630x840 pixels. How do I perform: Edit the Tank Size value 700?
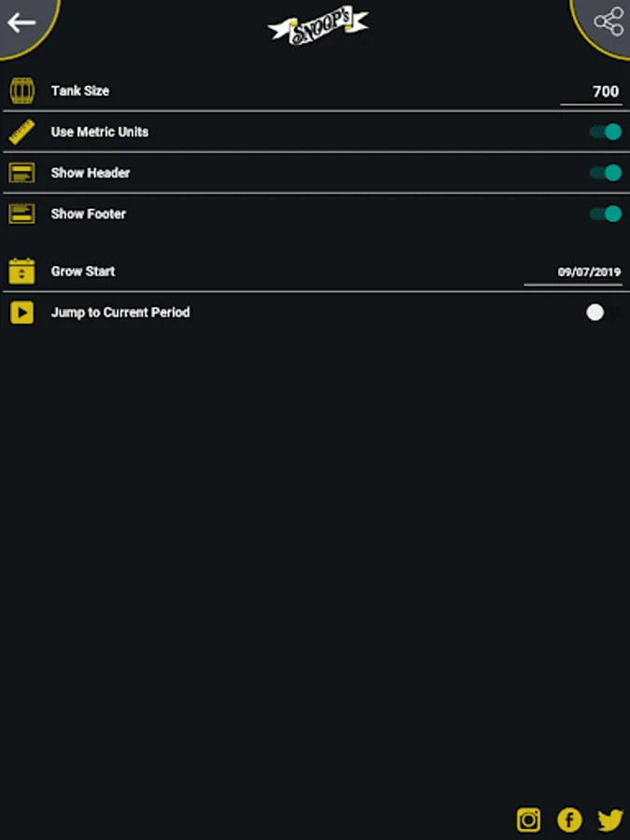point(591,91)
